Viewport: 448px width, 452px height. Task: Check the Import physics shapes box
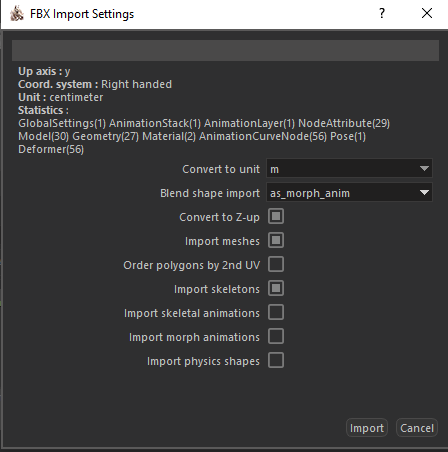pos(276,361)
